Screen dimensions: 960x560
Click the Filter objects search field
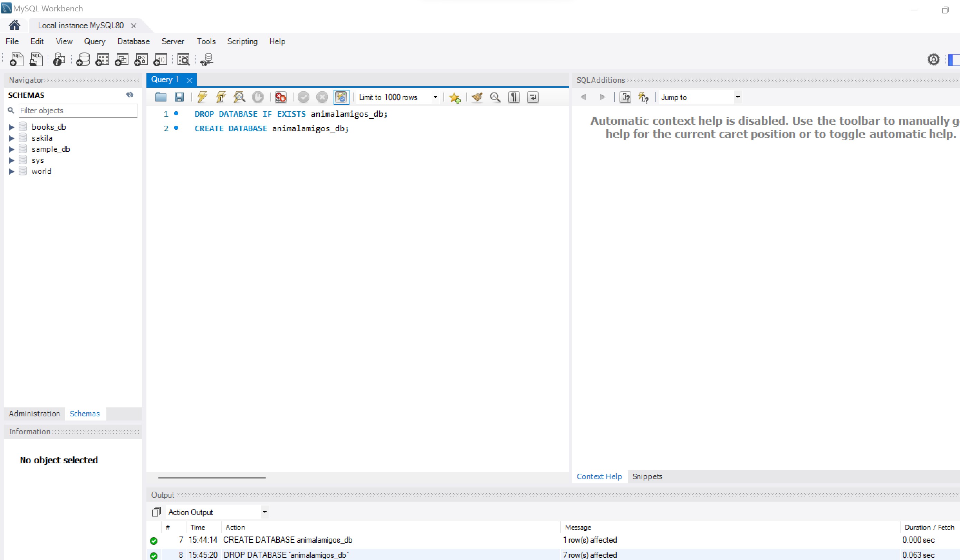[78, 110]
